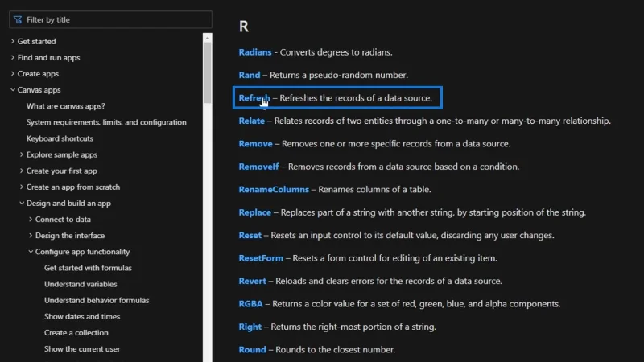Viewport: 644px width, 362px height.
Task: Open Show dates and times article
Action: tap(82, 316)
